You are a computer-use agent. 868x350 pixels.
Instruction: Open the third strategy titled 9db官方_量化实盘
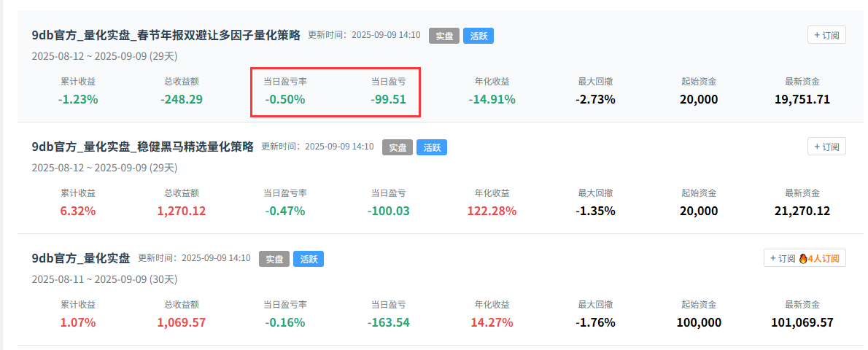[x=81, y=258]
